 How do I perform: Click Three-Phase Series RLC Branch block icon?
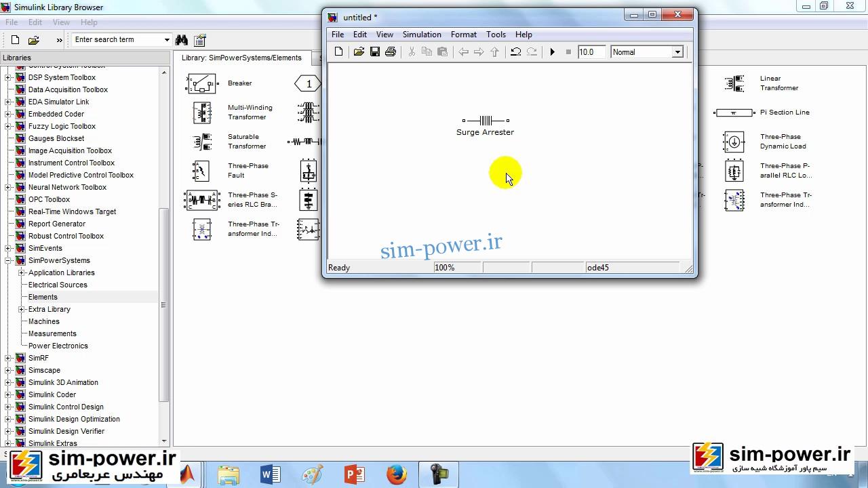click(x=202, y=200)
